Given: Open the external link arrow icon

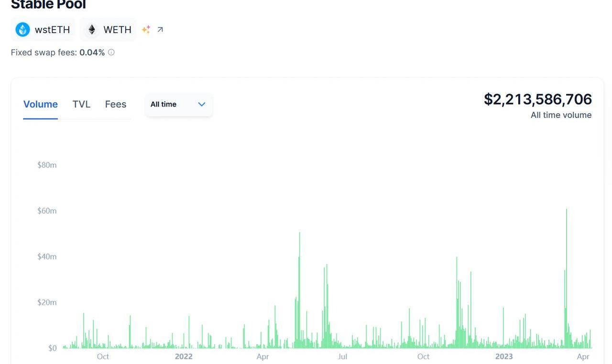Looking at the screenshot, I should 160,30.
